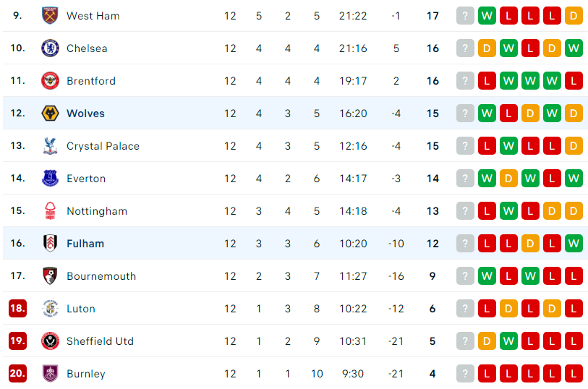Select the Wolves team name
Screen dimensions: 588x389
85,114
